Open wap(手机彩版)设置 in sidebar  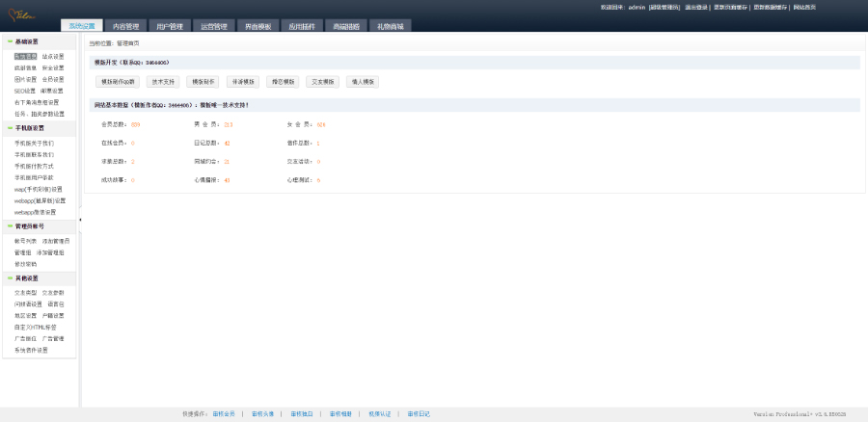39,189
